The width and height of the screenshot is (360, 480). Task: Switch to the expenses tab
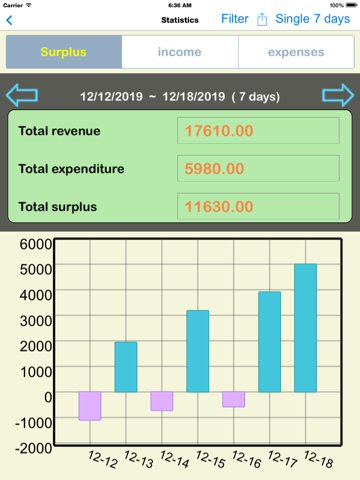[296, 52]
